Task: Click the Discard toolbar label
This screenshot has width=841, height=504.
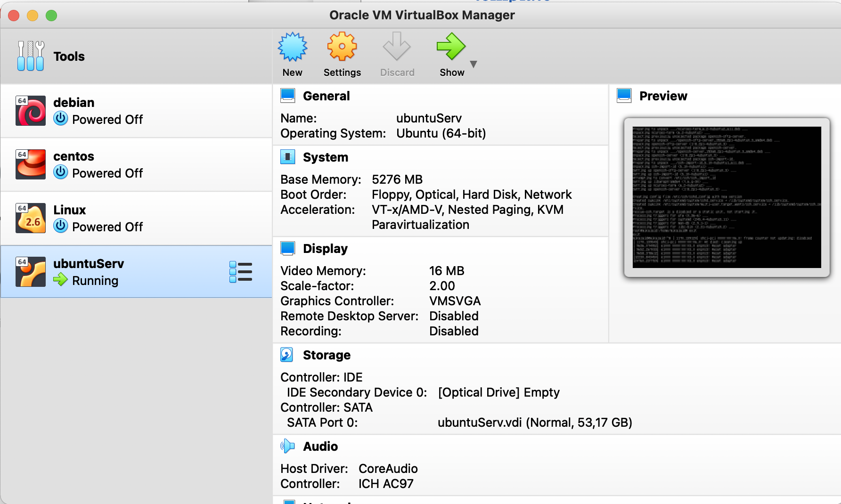Action: pyautogui.click(x=397, y=73)
